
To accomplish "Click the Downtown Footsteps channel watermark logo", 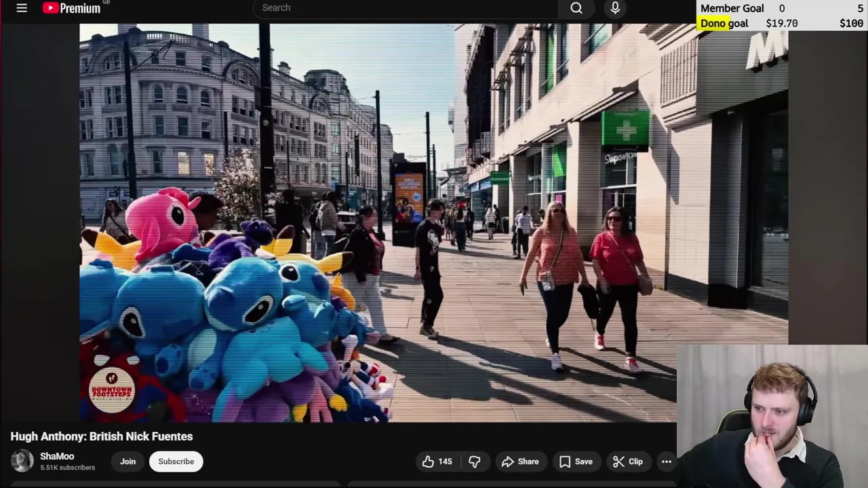I will click(112, 388).
